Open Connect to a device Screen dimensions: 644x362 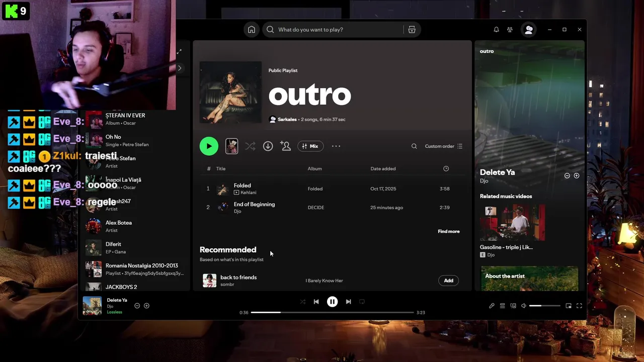click(513, 306)
